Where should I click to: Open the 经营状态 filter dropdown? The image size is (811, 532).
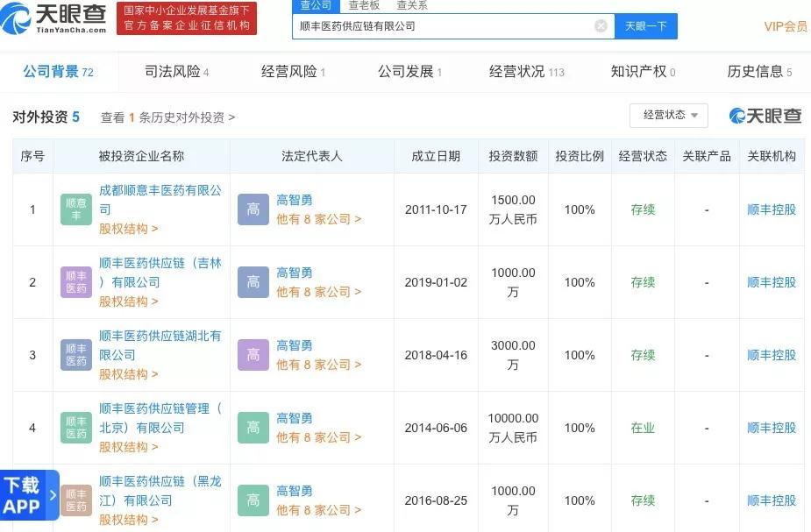668,115
